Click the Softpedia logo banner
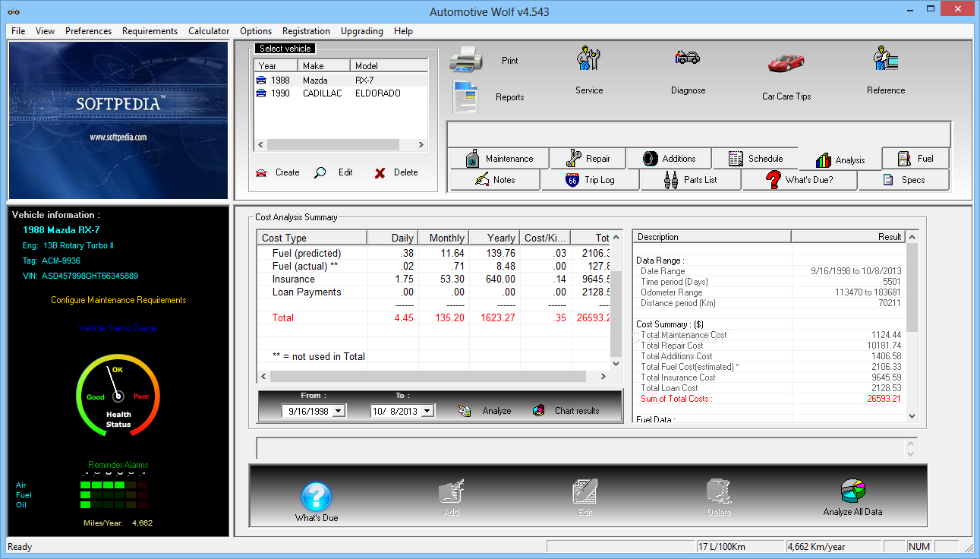Viewport: 980px width, 559px height. [x=118, y=120]
